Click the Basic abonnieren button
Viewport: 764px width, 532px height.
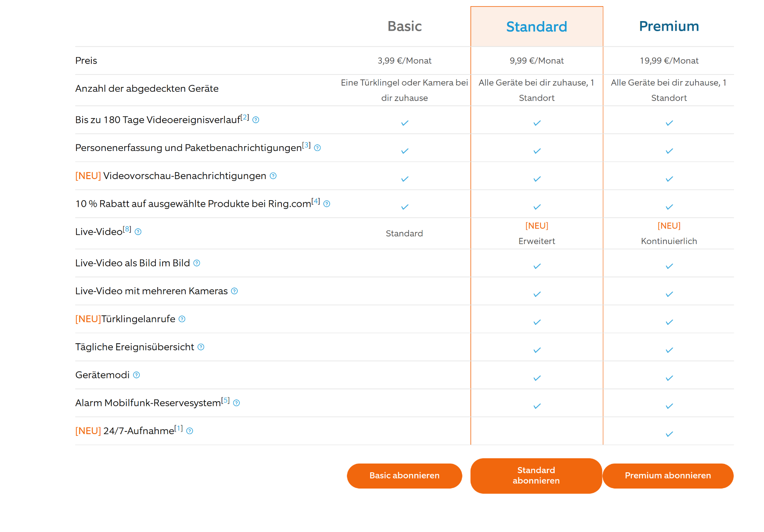pos(404,476)
